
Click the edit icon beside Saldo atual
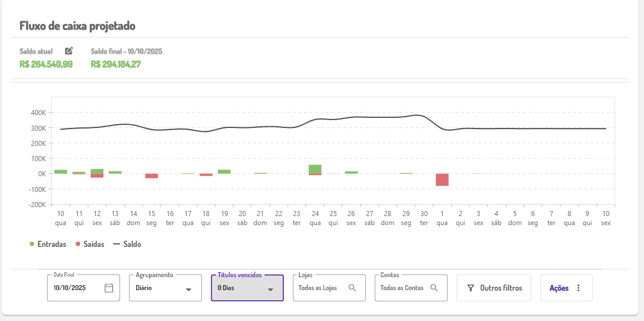point(69,51)
